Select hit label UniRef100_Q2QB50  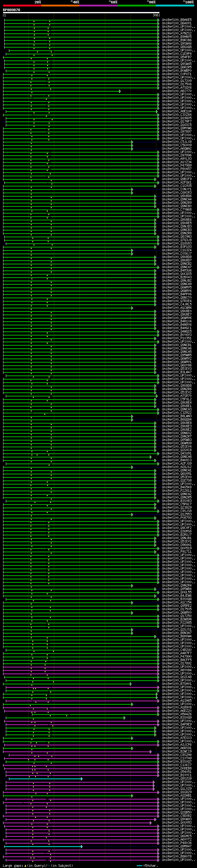(x=177, y=812)
